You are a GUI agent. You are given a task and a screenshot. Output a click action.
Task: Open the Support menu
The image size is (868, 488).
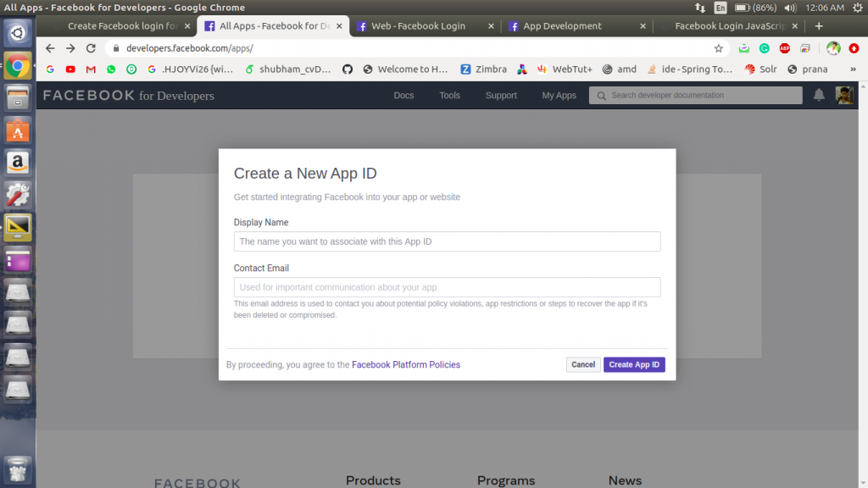(501, 95)
